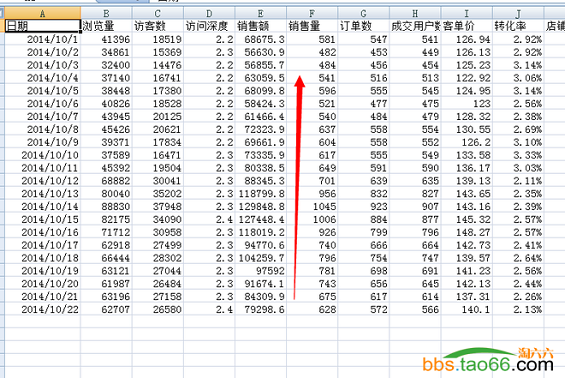Select conversion rate cell 2.13%

tap(518, 309)
